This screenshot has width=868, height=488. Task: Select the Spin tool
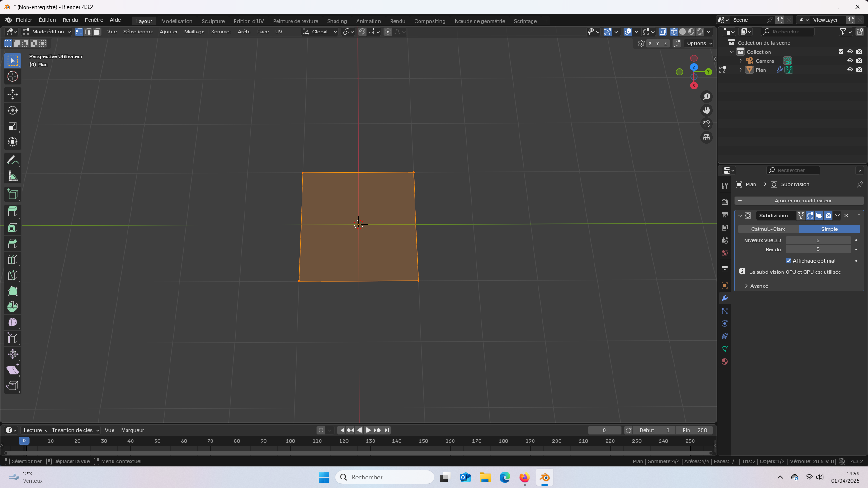(13, 307)
